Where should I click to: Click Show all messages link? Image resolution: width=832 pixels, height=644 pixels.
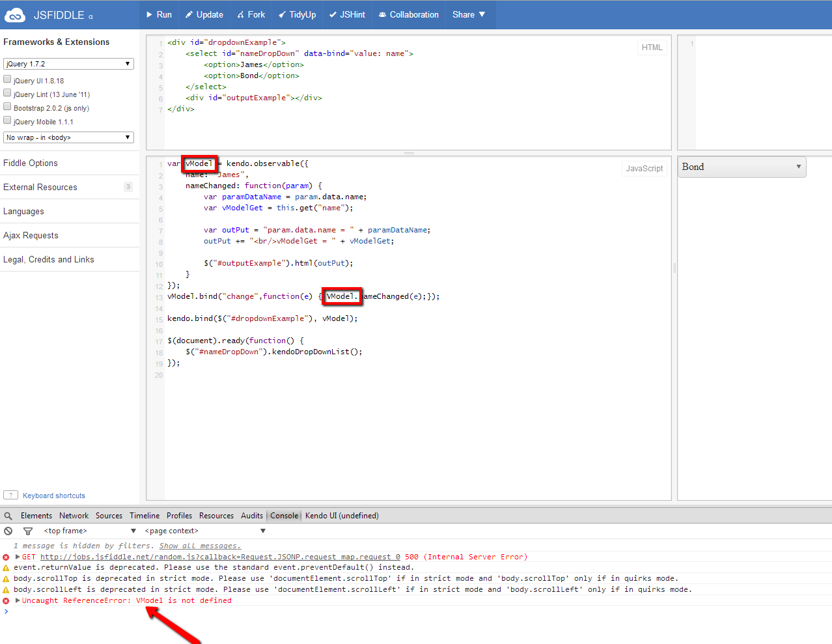[200, 546]
